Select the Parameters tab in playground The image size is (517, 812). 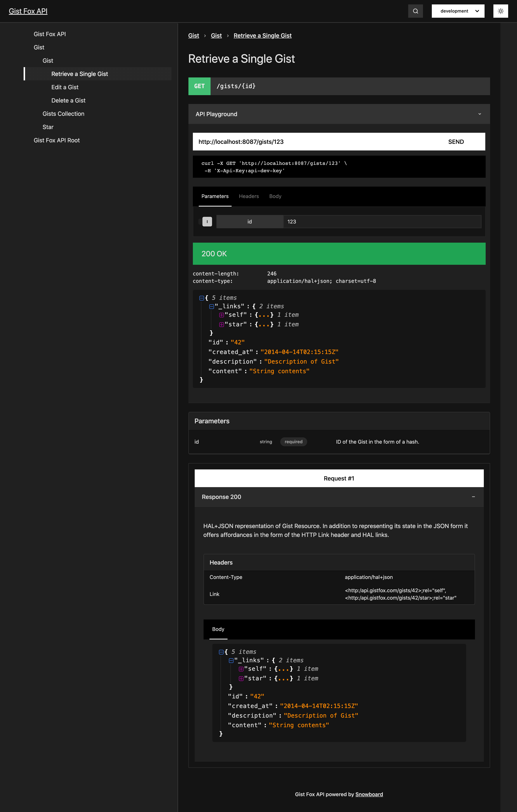pyautogui.click(x=215, y=196)
